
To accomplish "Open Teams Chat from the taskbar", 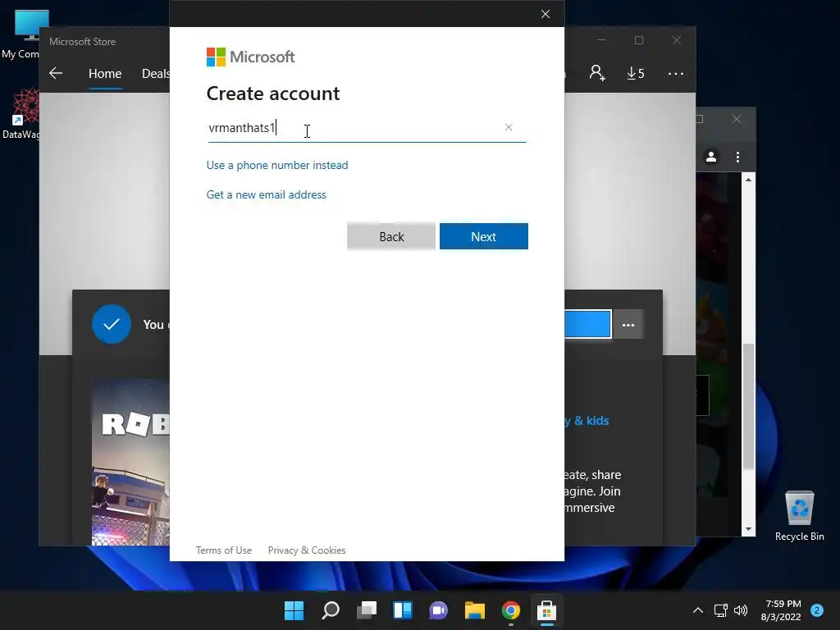I will click(438, 610).
